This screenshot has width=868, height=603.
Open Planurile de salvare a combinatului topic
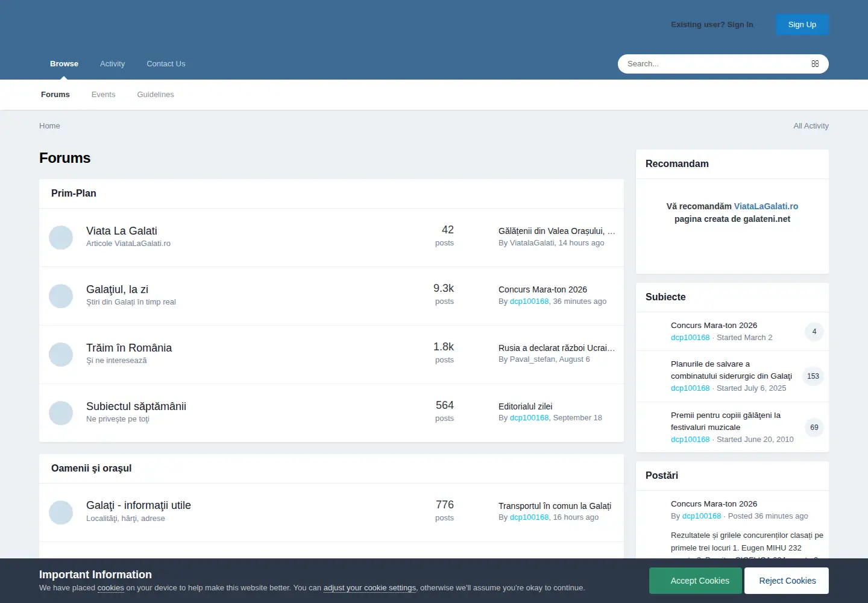coord(731,370)
